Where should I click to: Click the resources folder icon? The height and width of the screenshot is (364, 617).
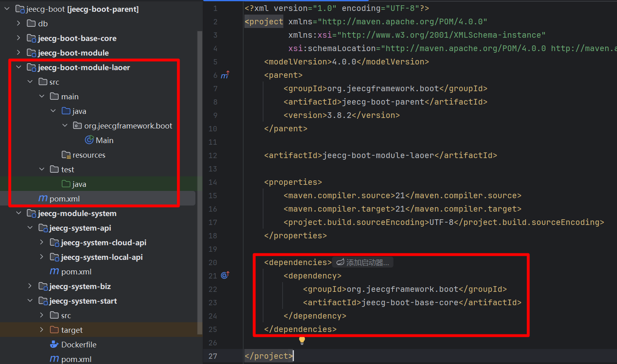pyautogui.click(x=66, y=154)
